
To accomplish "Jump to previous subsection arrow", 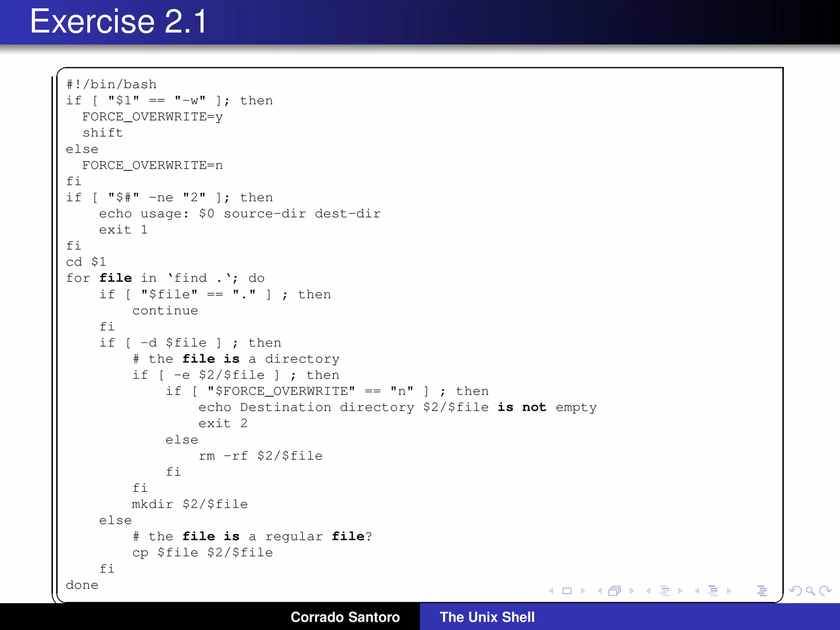I will click(648, 591).
